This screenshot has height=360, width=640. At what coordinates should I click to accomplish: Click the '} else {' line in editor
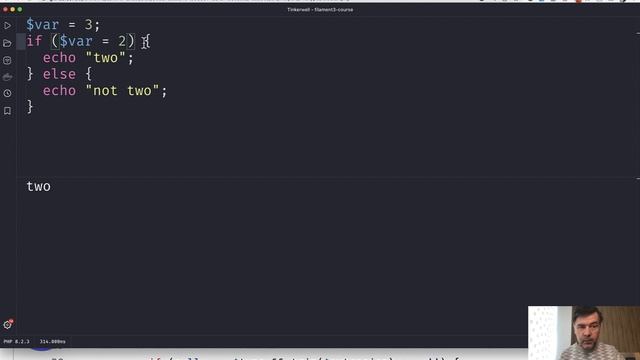(x=60, y=74)
